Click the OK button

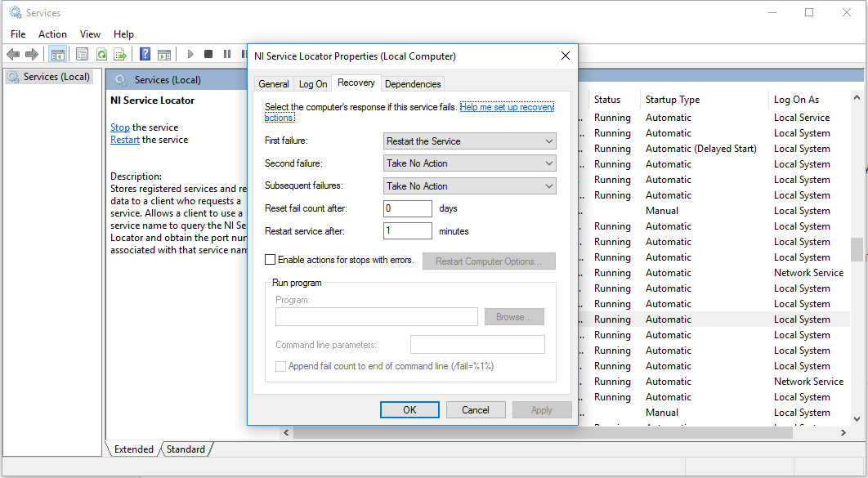click(x=409, y=410)
